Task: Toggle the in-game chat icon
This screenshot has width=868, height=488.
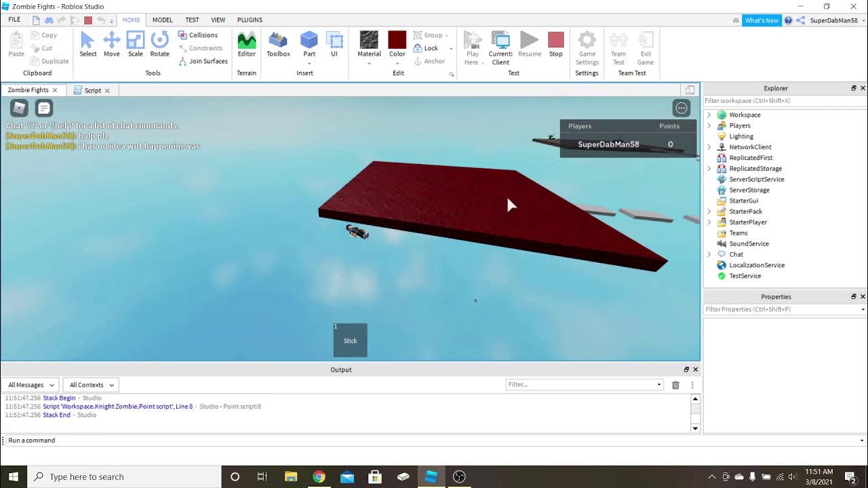Action: tap(44, 108)
